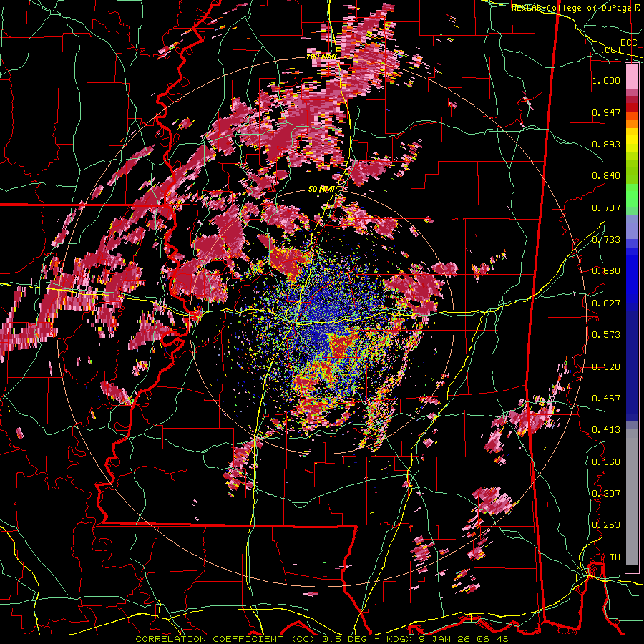The width and height of the screenshot is (644, 644).
Task: Click the 1.000 value on the color scale
Action: [x=606, y=80]
